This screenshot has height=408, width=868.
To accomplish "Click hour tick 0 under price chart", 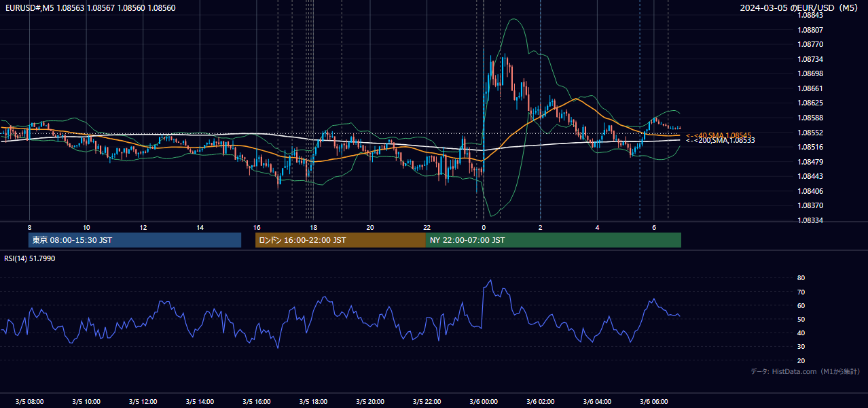I will pyautogui.click(x=484, y=227).
